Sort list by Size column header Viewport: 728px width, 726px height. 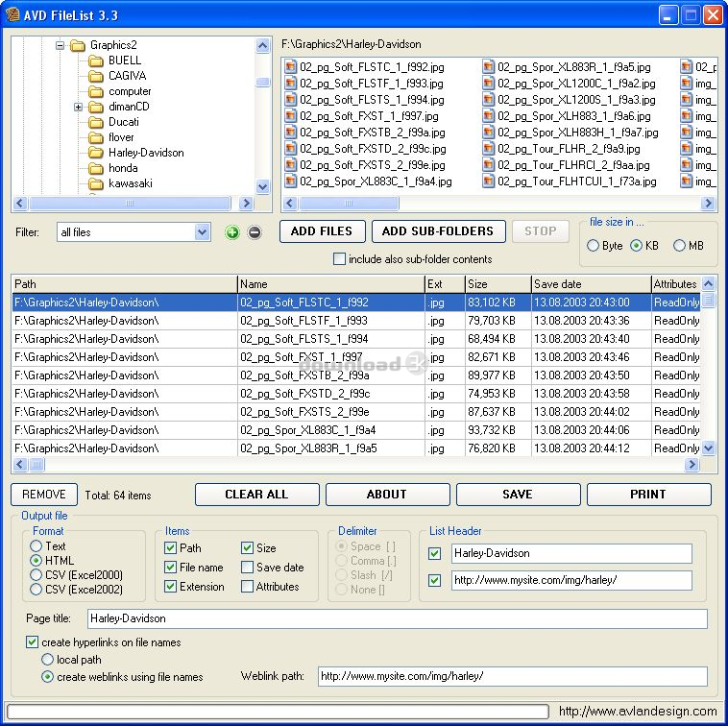tap(497, 284)
